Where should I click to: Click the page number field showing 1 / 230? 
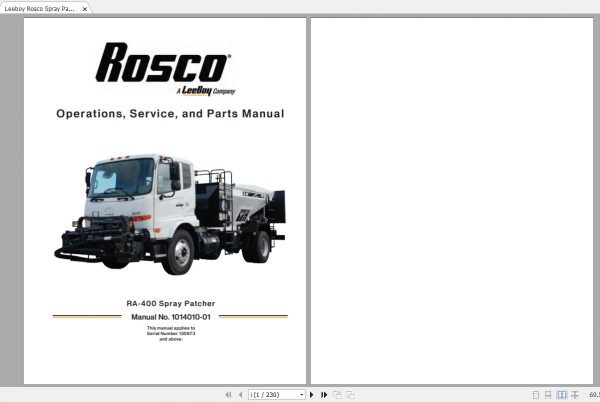pyautogui.click(x=273, y=395)
